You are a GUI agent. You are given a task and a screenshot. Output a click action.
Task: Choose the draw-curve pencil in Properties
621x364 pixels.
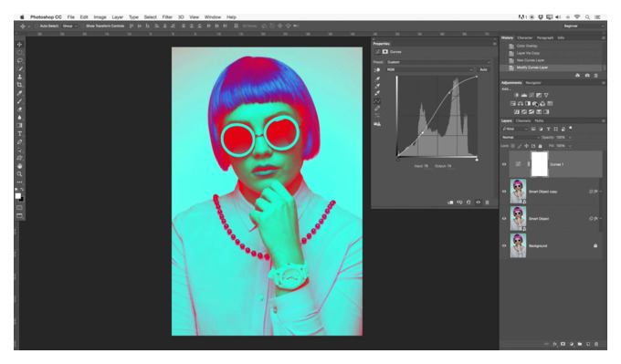point(377,109)
